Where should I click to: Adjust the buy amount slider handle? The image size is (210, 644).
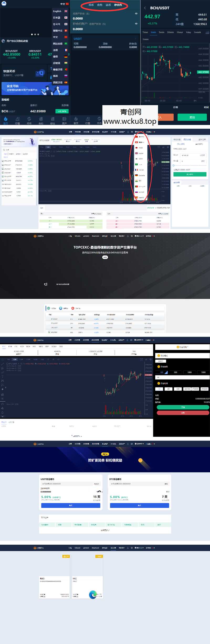(174, 165)
